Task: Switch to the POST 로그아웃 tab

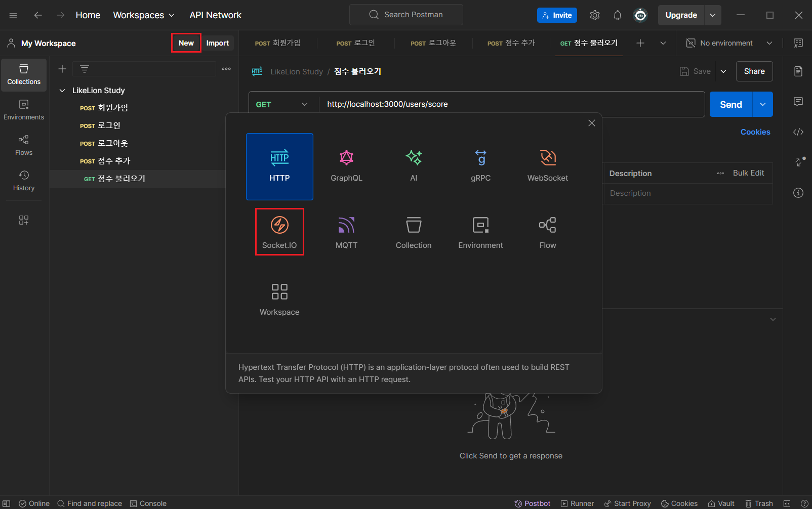Action: click(433, 43)
